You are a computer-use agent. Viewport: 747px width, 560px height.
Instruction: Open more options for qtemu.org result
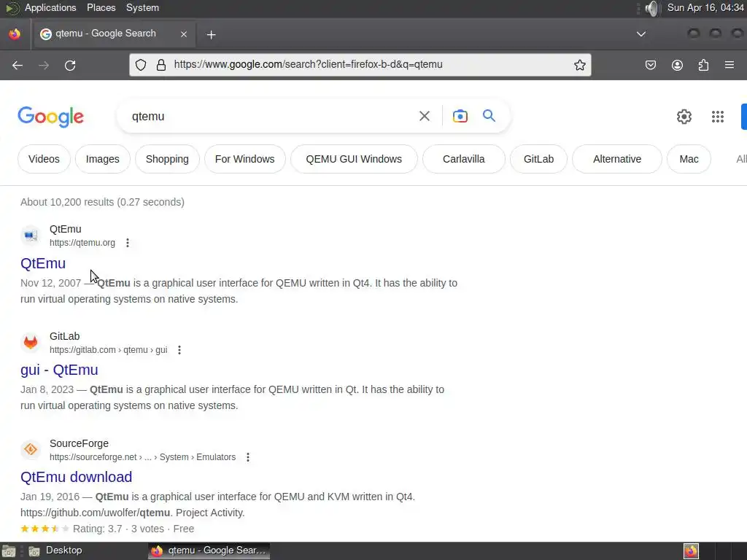[x=127, y=243]
